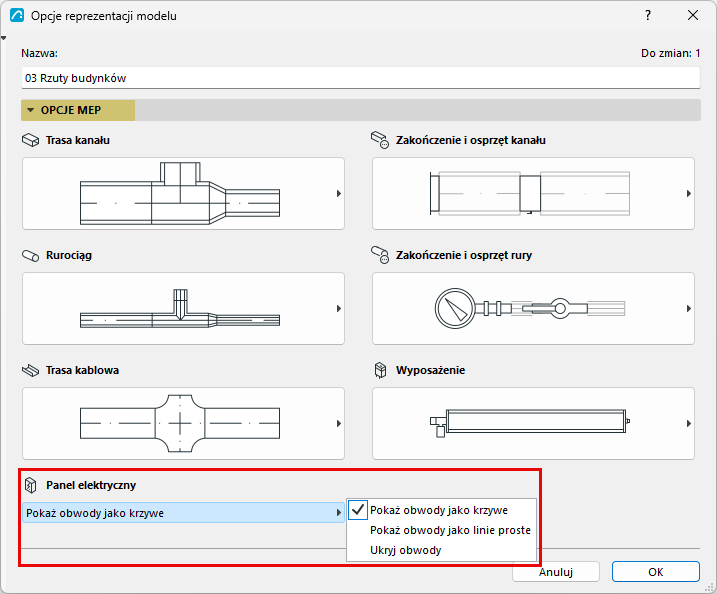Click the Archicad logo icon in title bar
717x594 pixels.
pos(17,16)
